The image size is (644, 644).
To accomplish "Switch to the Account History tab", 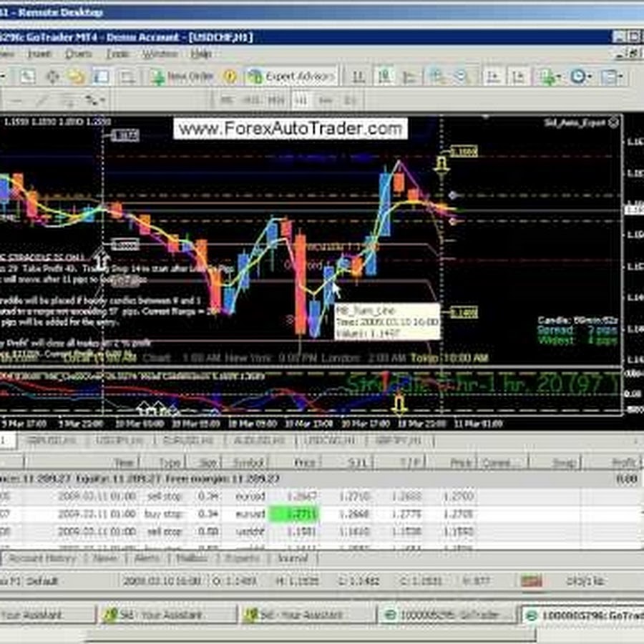I will 43,558.
